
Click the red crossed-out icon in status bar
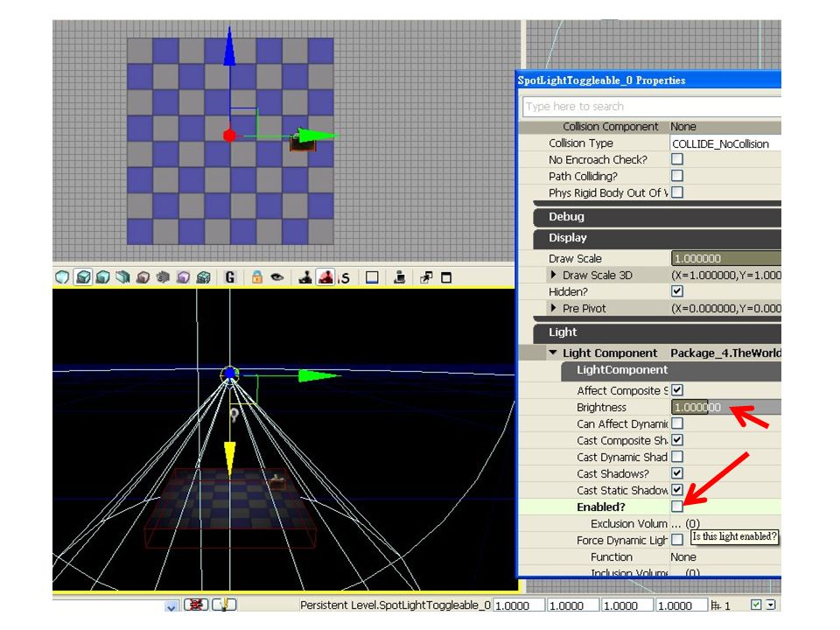(x=196, y=605)
